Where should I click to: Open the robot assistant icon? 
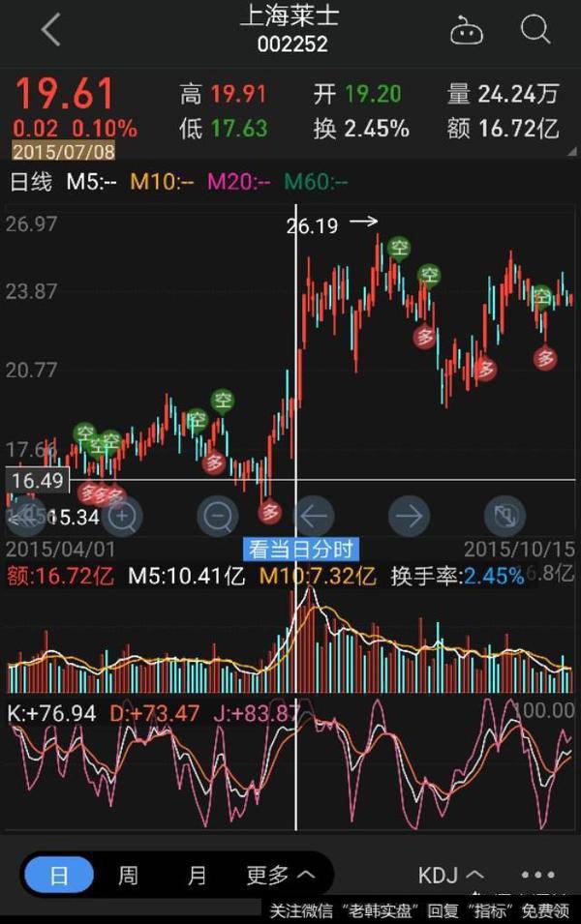[467, 30]
